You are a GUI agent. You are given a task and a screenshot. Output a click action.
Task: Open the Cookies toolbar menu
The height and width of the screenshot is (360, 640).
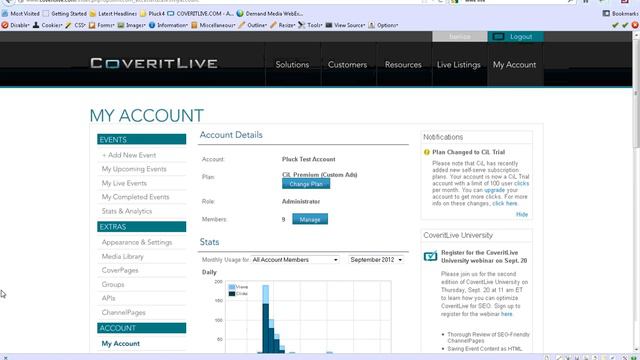[x=47, y=25]
